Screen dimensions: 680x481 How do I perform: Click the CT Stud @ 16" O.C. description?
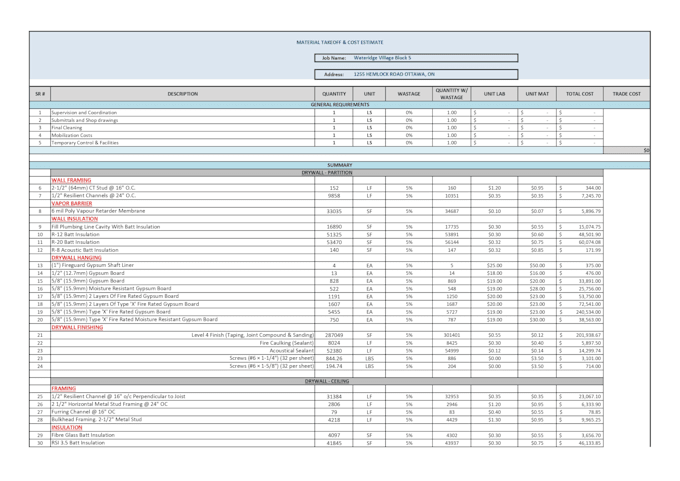(x=183, y=188)
